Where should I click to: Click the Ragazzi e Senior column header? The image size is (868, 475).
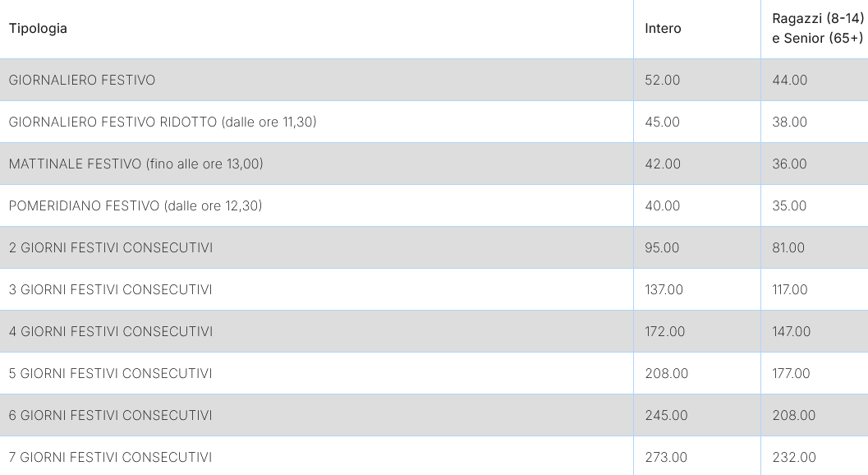coord(818,28)
